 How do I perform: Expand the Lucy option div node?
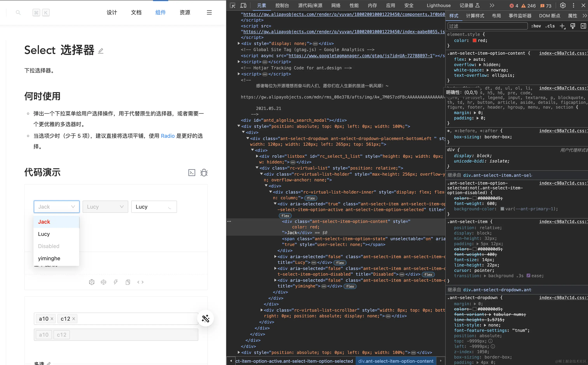(275, 257)
